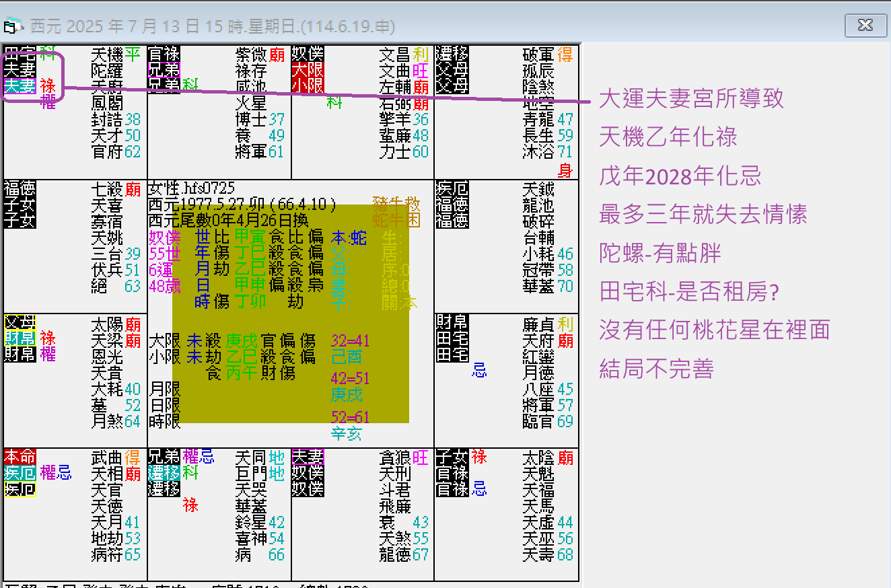Viewport: 891px width, 588px height.
Task: Click the 福德 palace label beside 七殺
Action: (x=18, y=187)
